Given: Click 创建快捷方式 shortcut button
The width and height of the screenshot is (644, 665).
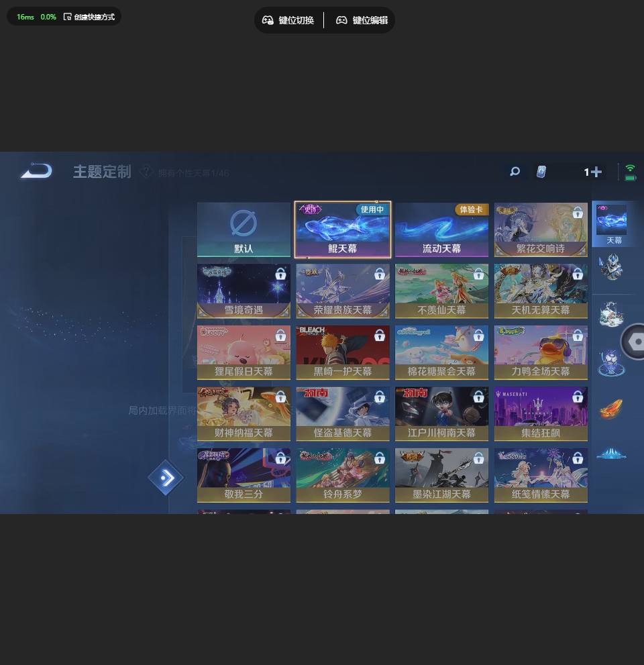Looking at the screenshot, I should [89, 17].
